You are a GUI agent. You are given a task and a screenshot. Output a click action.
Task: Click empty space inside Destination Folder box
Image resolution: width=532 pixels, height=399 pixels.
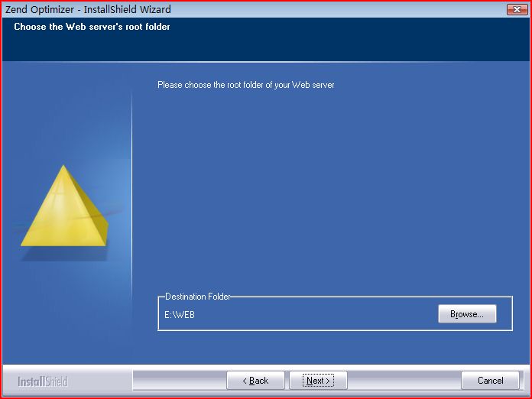click(316, 315)
